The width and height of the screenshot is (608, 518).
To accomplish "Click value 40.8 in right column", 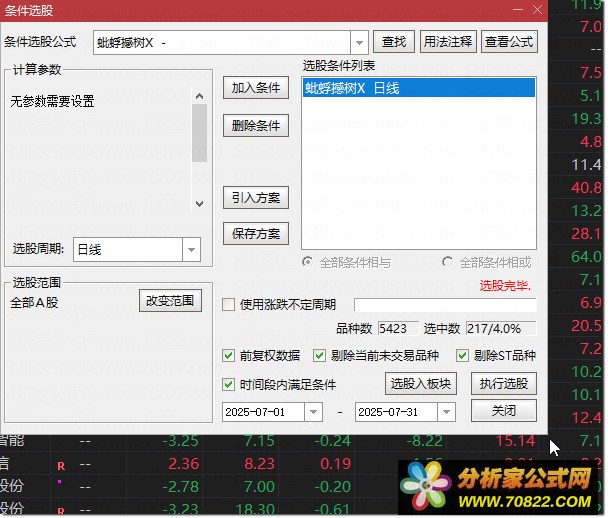I will pyautogui.click(x=586, y=188).
